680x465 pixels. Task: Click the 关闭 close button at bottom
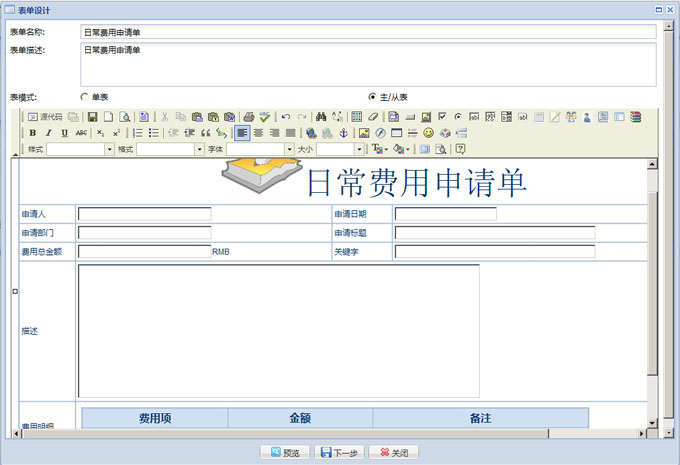click(x=394, y=452)
